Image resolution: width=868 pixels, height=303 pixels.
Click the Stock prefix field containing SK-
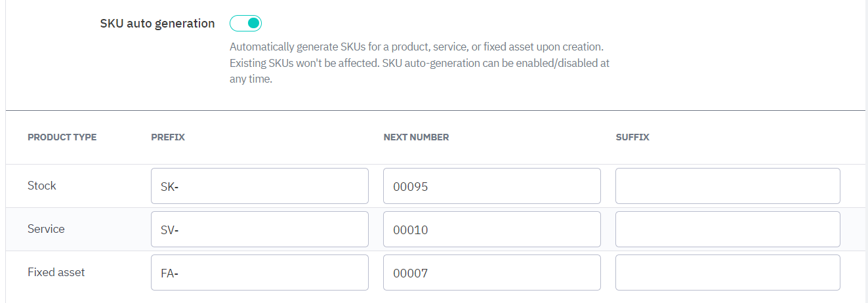pyautogui.click(x=259, y=186)
